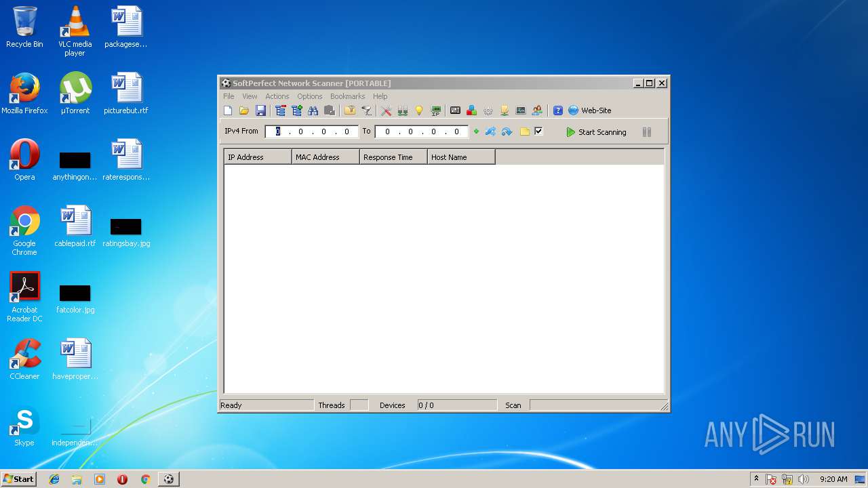868x488 pixels.
Task: Click the IPv4 From address input field
Action: pyautogui.click(x=312, y=131)
